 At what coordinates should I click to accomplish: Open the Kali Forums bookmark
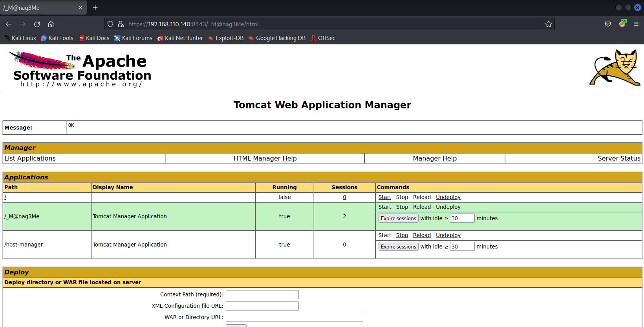pos(133,38)
